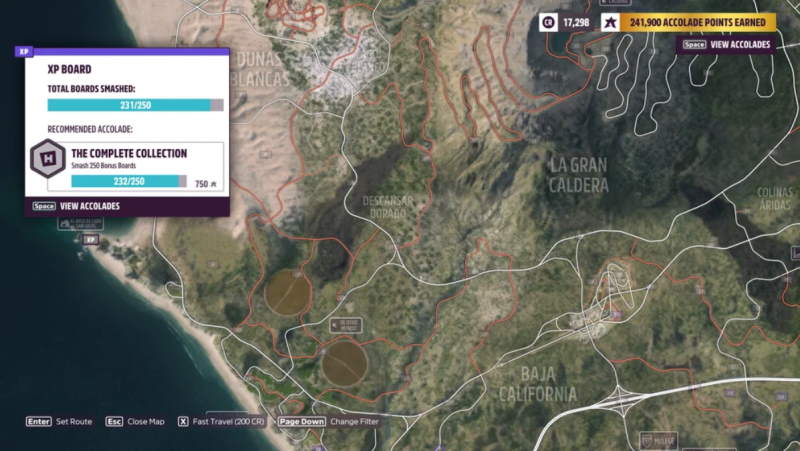The height and width of the screenshot is (451, 800).
Task: Click the location sign above the coastal XP marker
Action: (80, 223)
